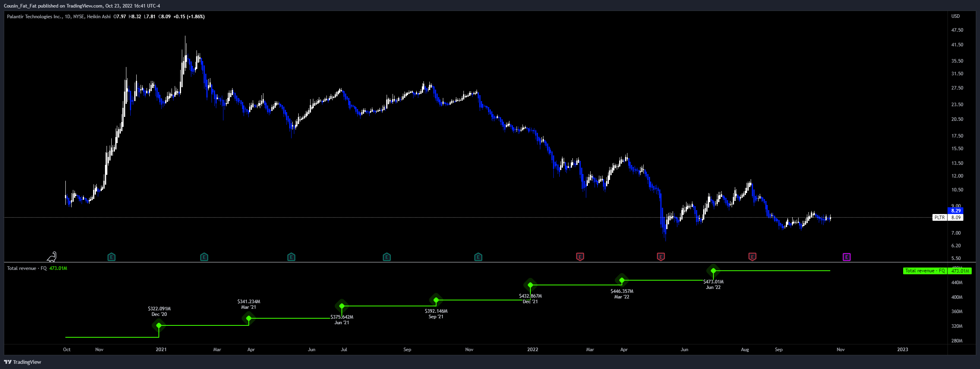Select the Dec '21 revenue diamond point

(x=530, y=285)
